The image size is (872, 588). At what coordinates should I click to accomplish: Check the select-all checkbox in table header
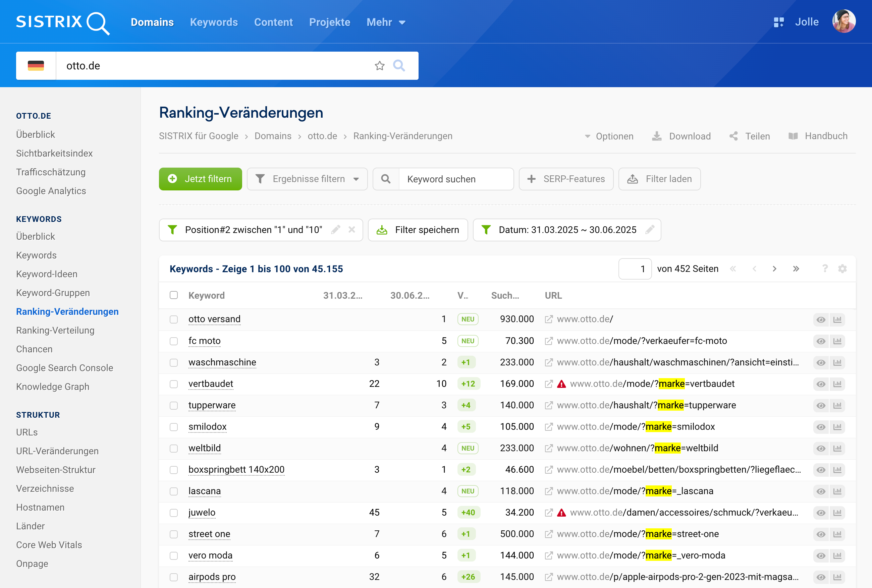click(174, 295)
